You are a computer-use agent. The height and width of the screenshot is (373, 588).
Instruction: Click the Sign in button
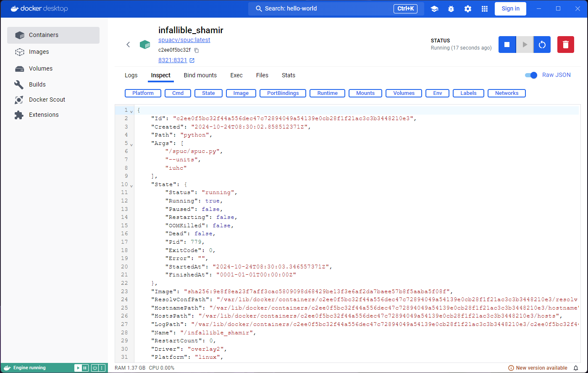(x=510, y=9)
